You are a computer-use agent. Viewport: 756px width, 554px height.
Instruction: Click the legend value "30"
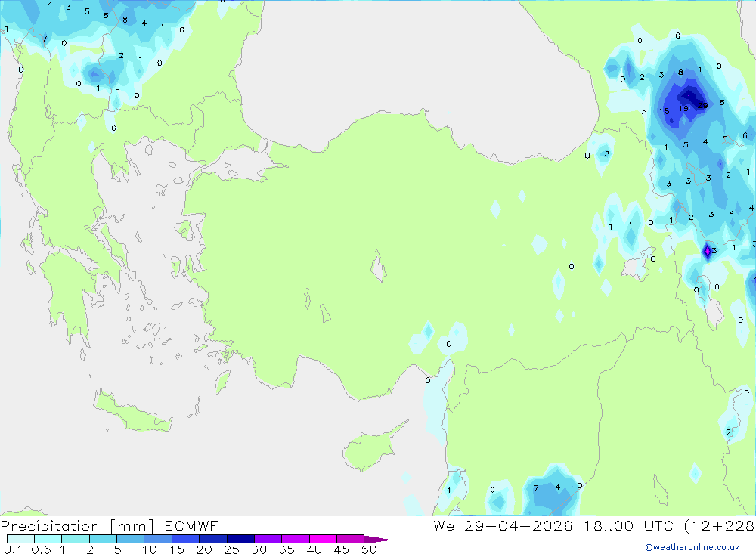pos(259,549)
